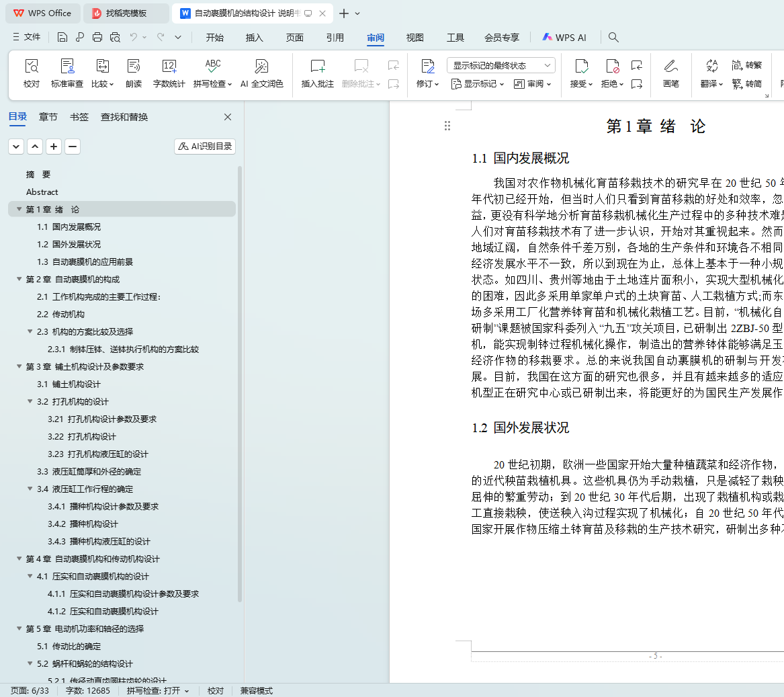Switch to 查找和替换 navigation tab
Image resolution: width=784 pixels, height=697 pixels.
point(124,117)
